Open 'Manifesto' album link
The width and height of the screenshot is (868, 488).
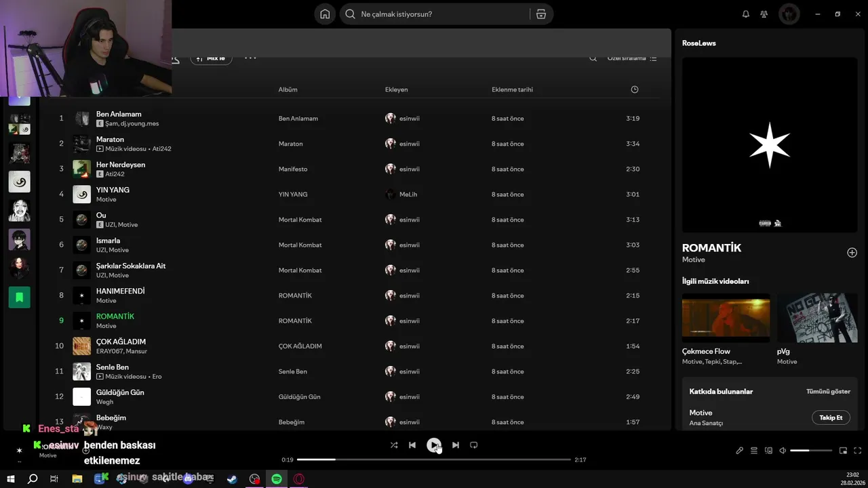point(293,169)
